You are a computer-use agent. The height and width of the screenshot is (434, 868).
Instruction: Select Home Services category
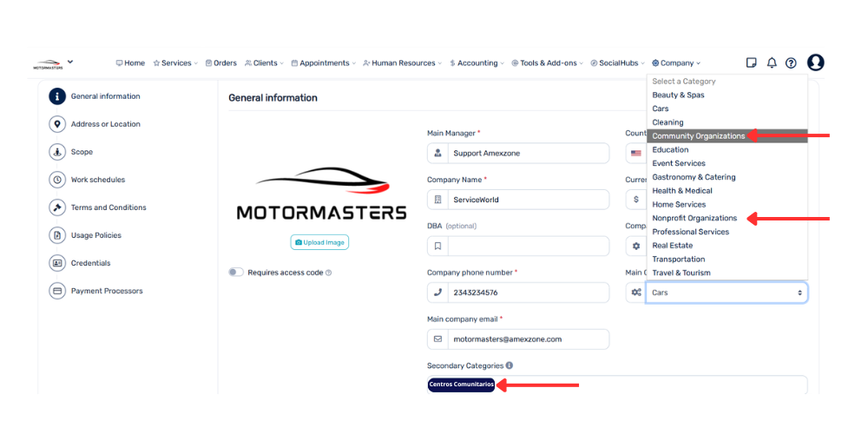(x=727, y=204)
